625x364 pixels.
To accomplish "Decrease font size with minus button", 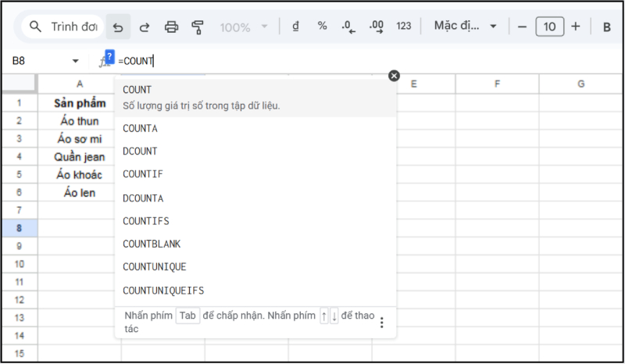I will (x=522, y=27).
